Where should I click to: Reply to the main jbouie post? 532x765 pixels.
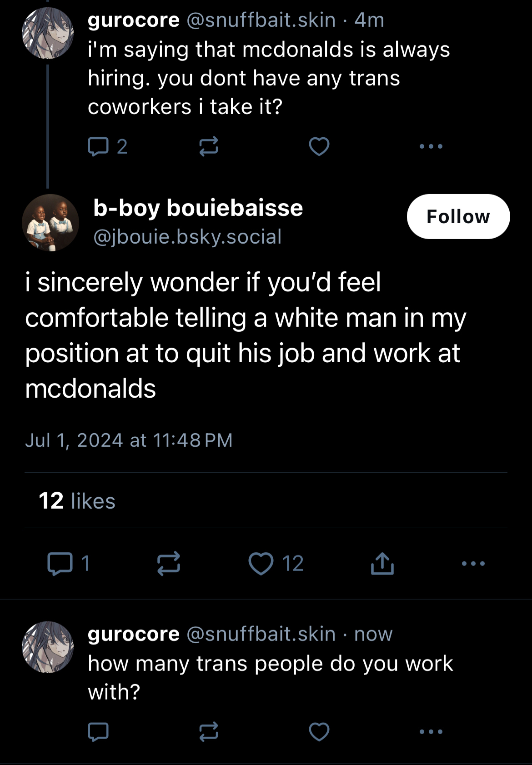[x=60, y=564]
